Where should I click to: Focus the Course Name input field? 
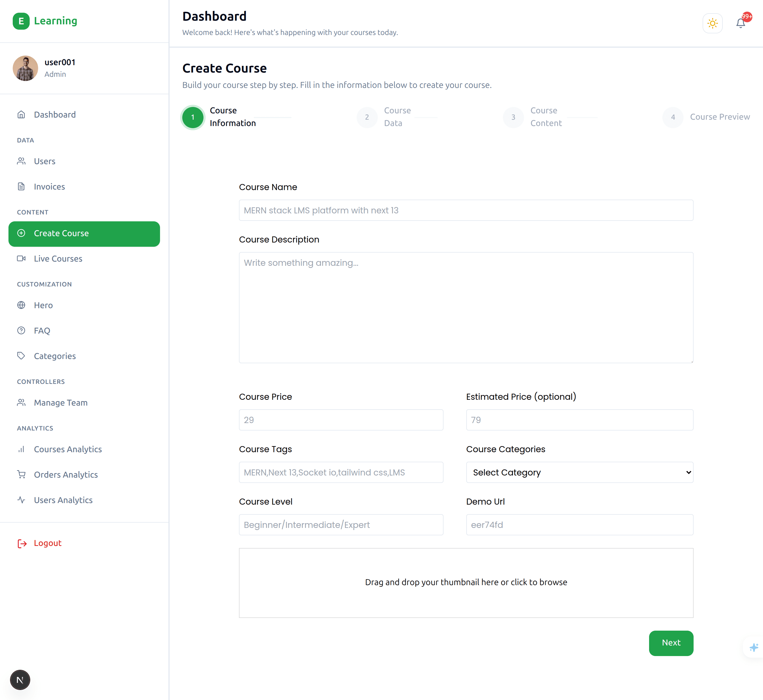pyautogui.click(x=466, y=210)
